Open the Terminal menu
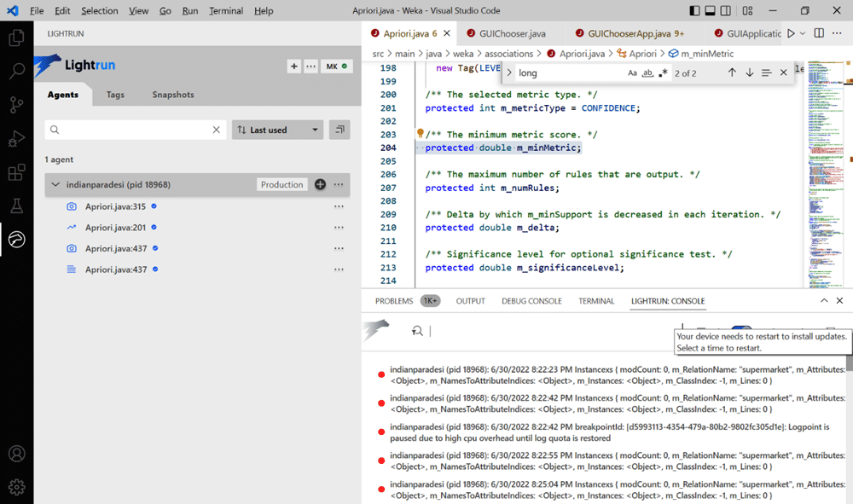Viewport: 853px width, 504px height. (226, 11)
